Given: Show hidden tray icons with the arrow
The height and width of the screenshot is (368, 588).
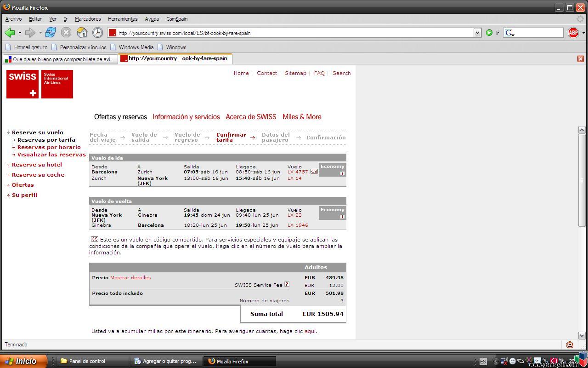Looking at the screenshot, I should pyautogui.click(x=495, y=362).
